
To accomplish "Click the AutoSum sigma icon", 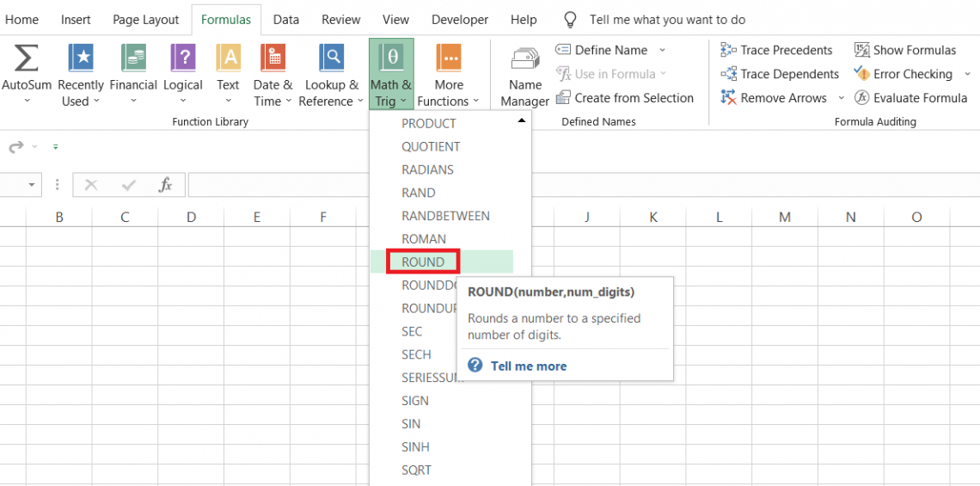I will tap(26, 58).
